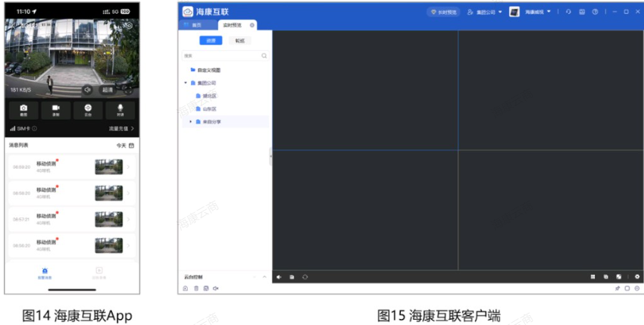Close the 实时预览 tab
Viewport: 644px width, 325px height.
(252, 25)
